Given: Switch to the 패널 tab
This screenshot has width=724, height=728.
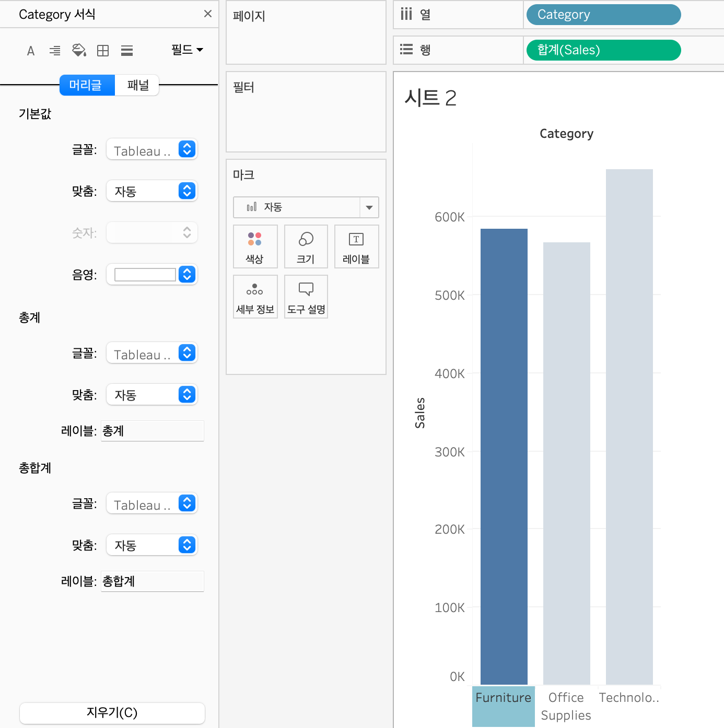Looking at the screenshot, I should click(x=137, y=85).
